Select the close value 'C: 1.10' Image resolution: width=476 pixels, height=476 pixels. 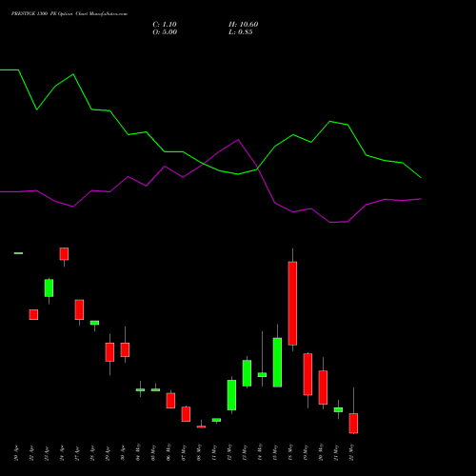165,25
